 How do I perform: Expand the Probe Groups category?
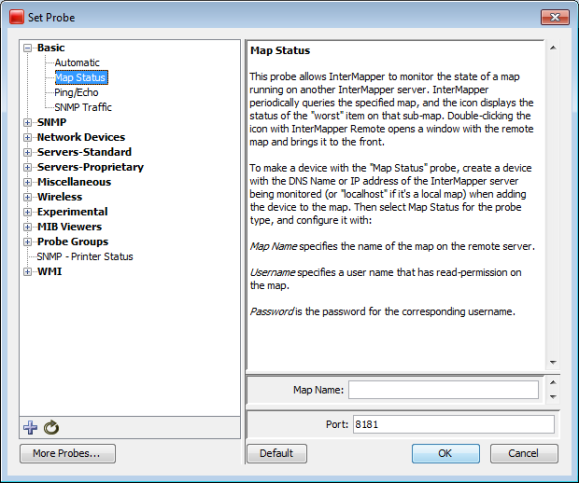tap(27, 242)
